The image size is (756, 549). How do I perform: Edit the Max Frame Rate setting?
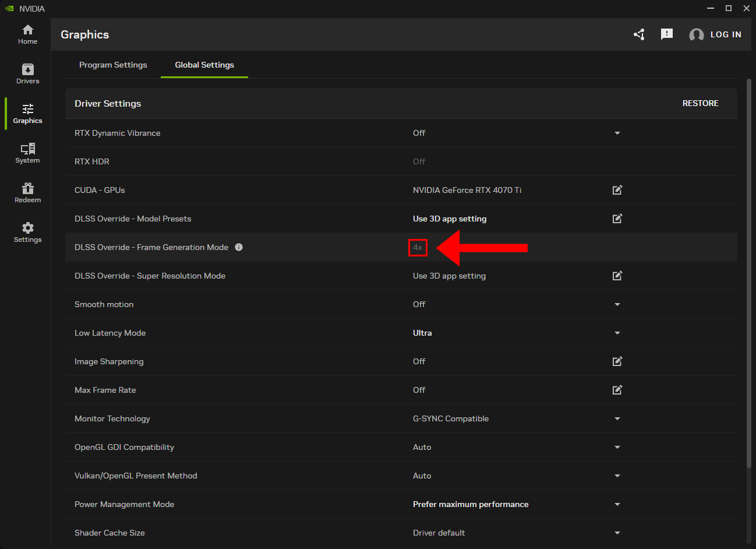click(x=617, y=390)
